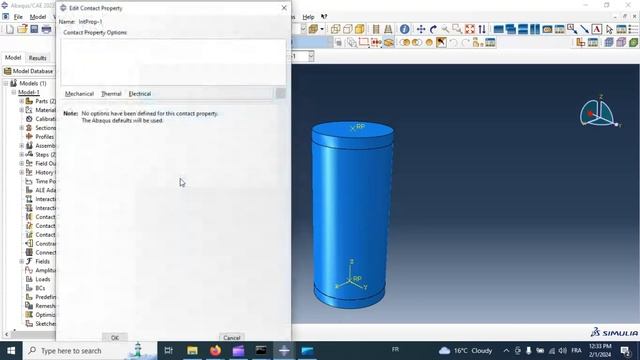Expand the Assembly node
The image size is (640, 360).
point(22,146)
